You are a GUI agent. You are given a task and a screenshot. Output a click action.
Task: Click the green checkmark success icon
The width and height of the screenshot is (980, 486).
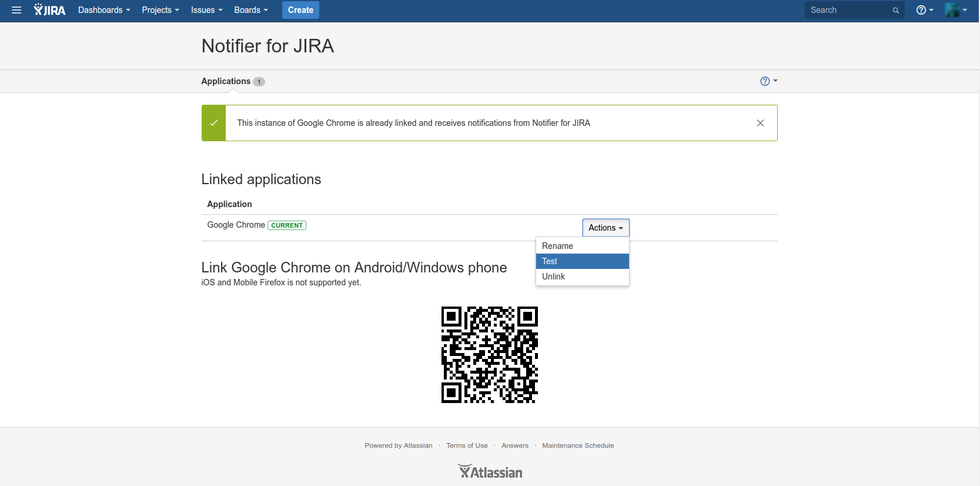[x=214, y=123]
